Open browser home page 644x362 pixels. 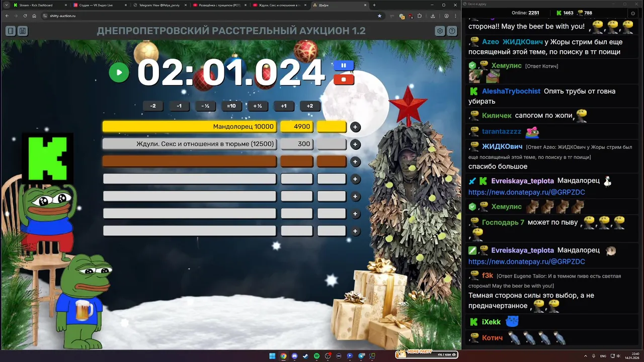[x=34, y=16]
